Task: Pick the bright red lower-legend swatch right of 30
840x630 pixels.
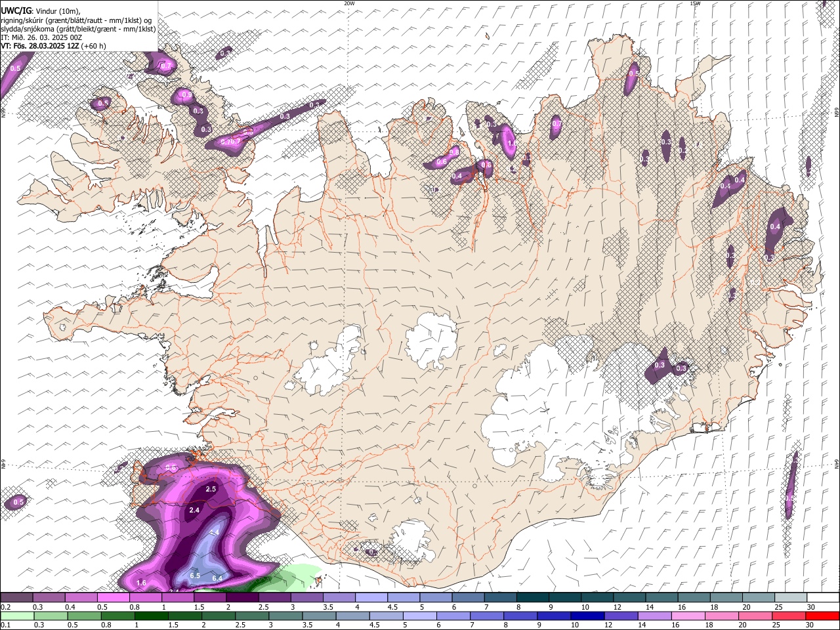Action: pyautogui.click(x=822, y=616)
